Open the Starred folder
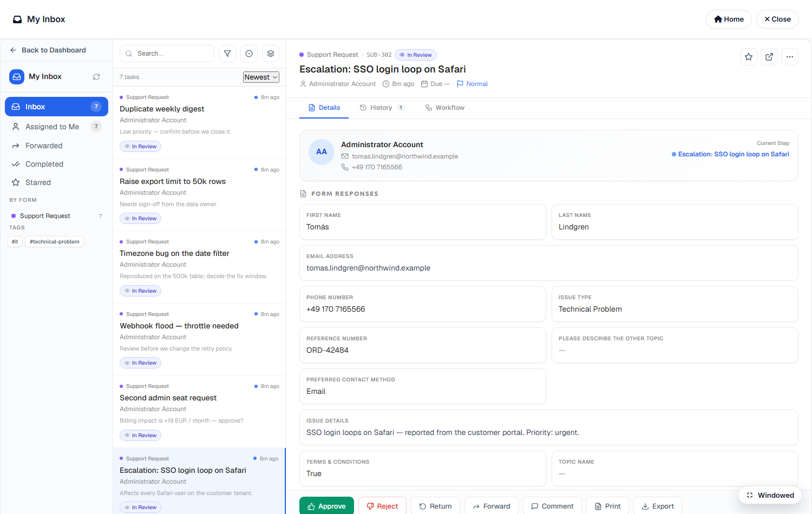The image size is (812, 514). (56, 182)
